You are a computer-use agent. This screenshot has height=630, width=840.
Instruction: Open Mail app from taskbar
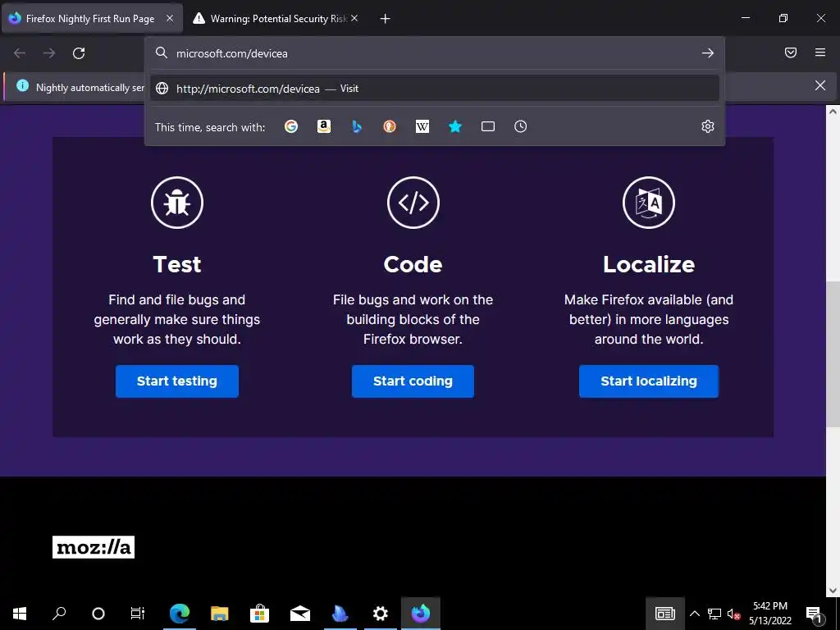300,614
